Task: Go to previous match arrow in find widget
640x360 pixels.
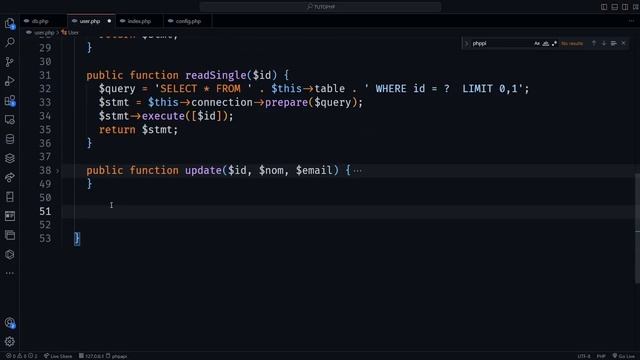Action: pos(594,43)
